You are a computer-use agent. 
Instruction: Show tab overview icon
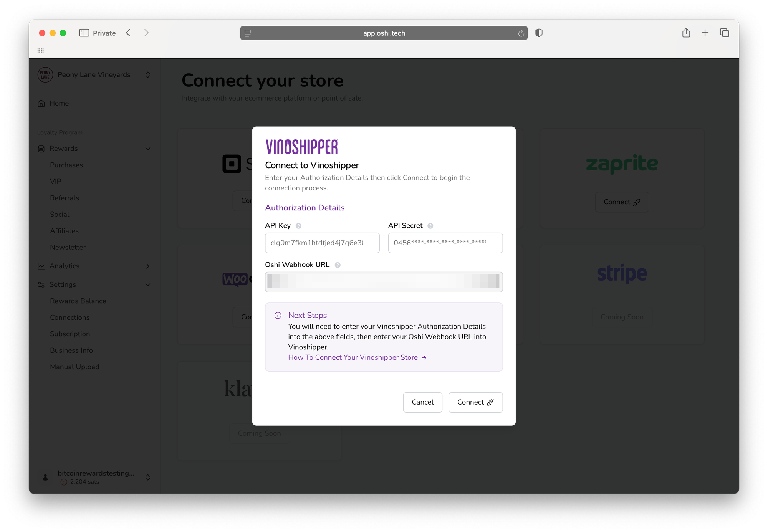725,33
